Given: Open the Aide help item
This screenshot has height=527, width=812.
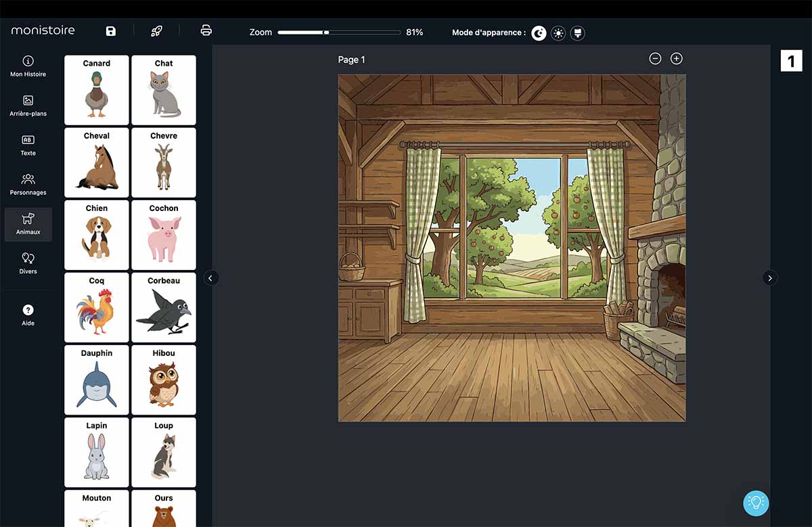Looking at the screenshot, I should pos(28,315).
